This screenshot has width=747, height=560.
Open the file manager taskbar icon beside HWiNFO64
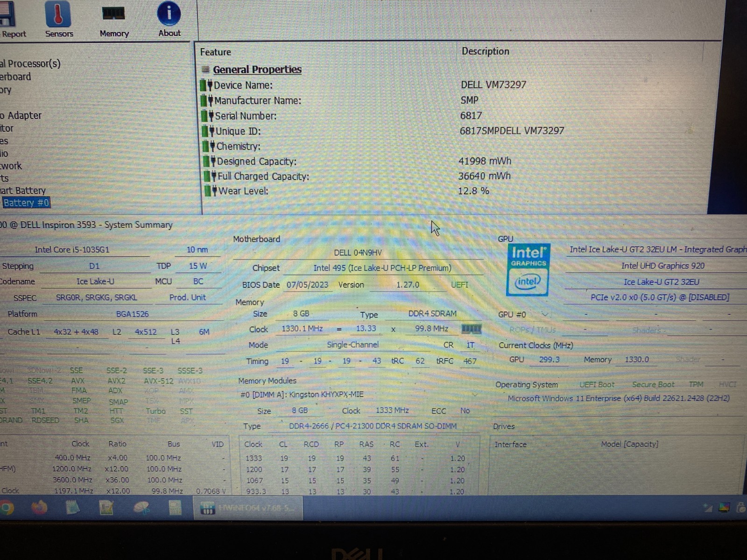[x=175, y=508]
